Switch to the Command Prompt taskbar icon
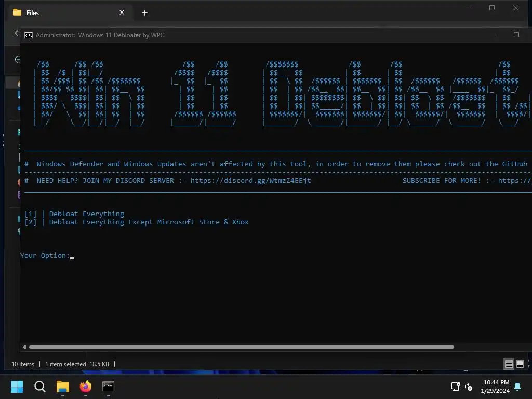This screenshot has height=399, width=532. [108, 387]
